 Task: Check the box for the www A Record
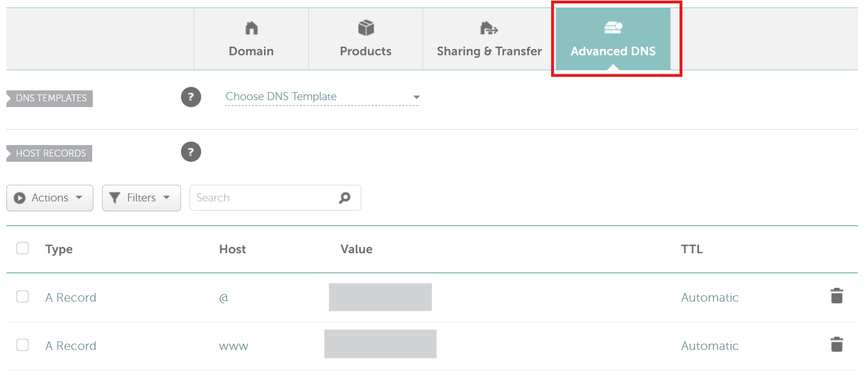point(22,345)
